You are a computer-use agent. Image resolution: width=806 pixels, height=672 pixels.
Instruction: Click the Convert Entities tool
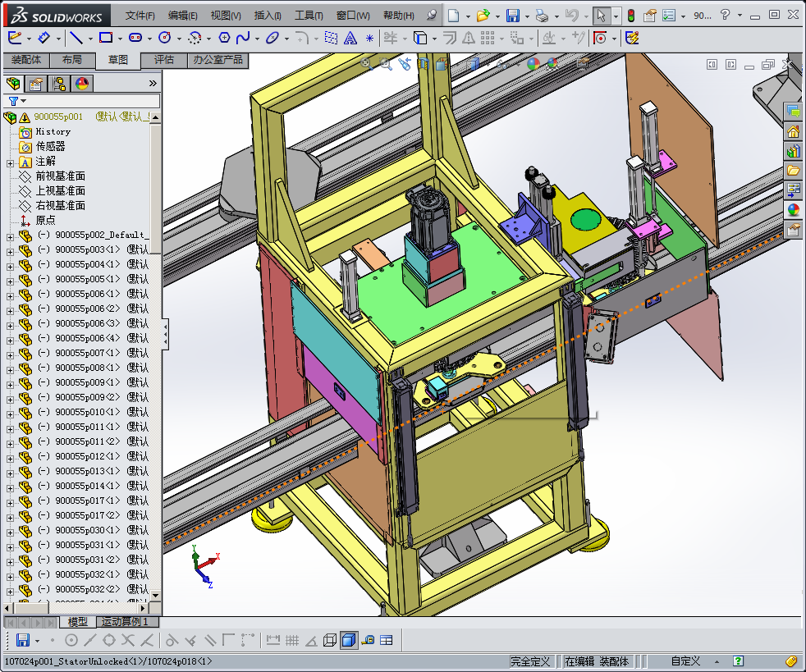click(x=420, y=38)
